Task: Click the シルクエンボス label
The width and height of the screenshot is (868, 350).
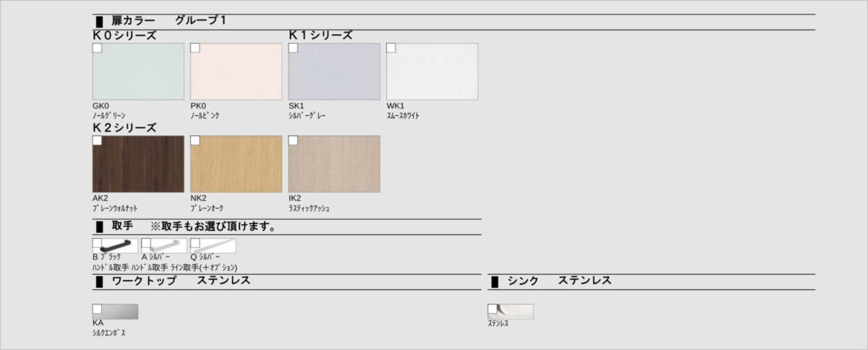Action: tap(110, 333)
